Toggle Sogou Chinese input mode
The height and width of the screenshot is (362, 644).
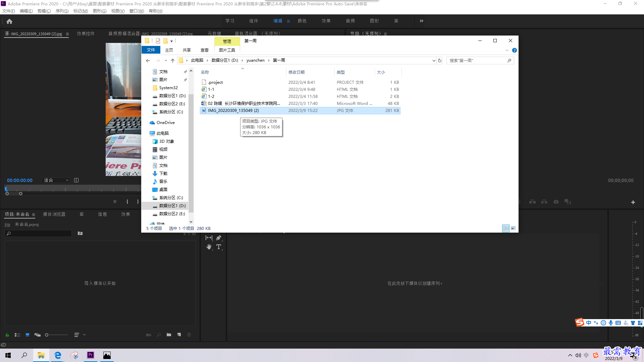tap(589, 323)
